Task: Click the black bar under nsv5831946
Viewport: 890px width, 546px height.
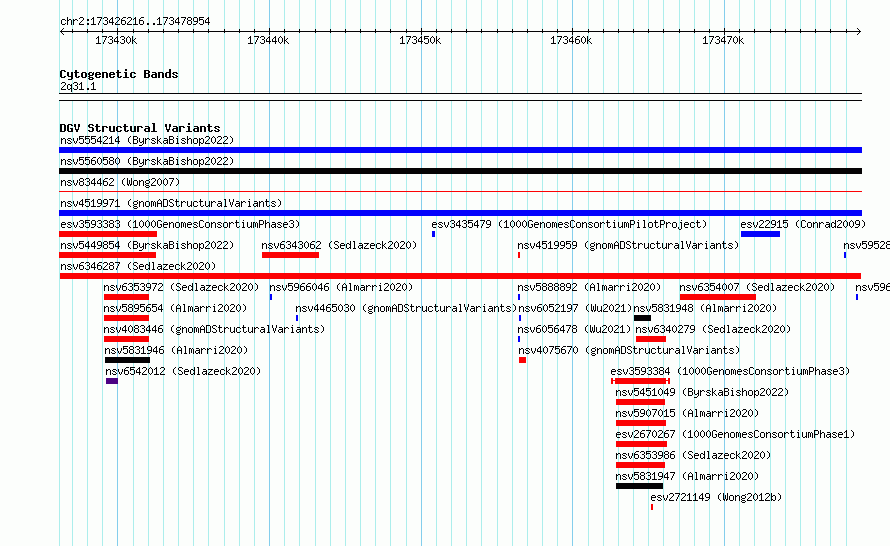Action: tap(128, 360)
